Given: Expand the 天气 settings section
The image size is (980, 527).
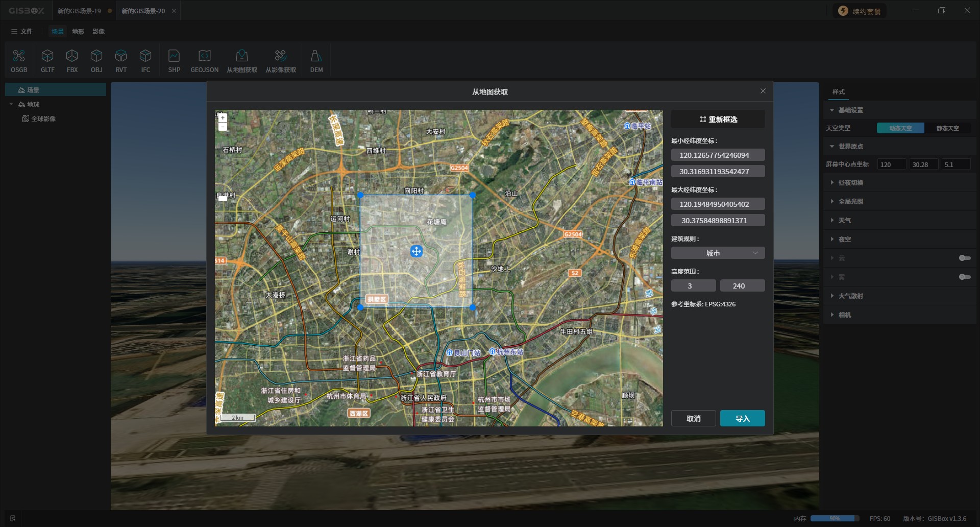Looking at the screenshot, I should click(x=844, y=221).
